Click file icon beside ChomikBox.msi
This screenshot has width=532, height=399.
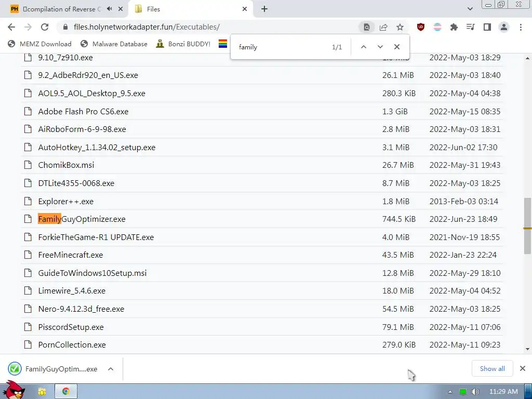(x=28, y=165)
